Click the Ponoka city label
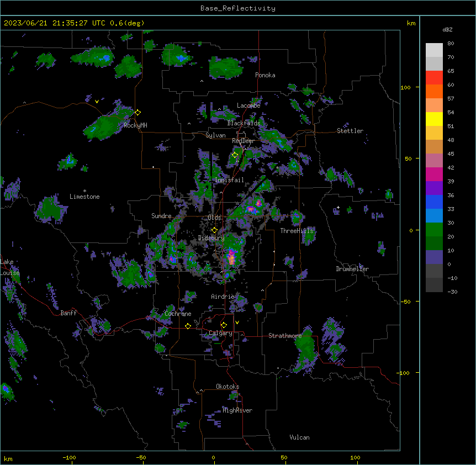The width and height of the screenshot is (476, 465). (x=265, y=75)
